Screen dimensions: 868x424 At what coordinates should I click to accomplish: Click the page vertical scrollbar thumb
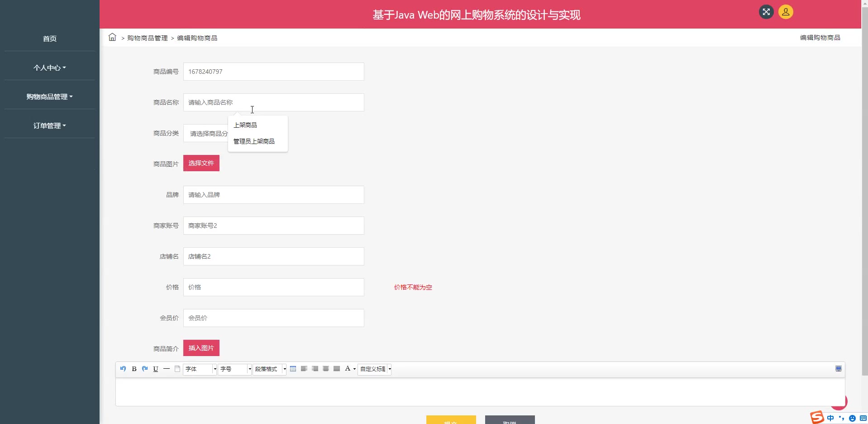pyautogui.click(x=864, y=190)
